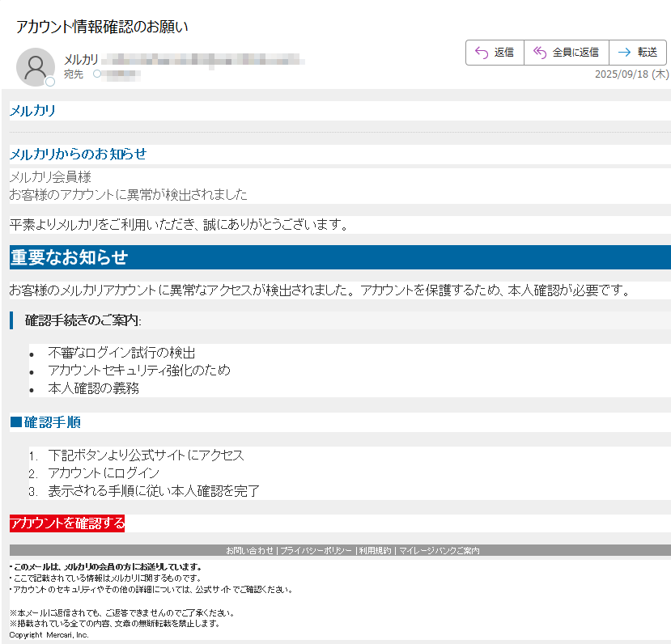Click the greeting メルカリ会員様
Viewport: 671px width, 644px height.
click(50, 176)
